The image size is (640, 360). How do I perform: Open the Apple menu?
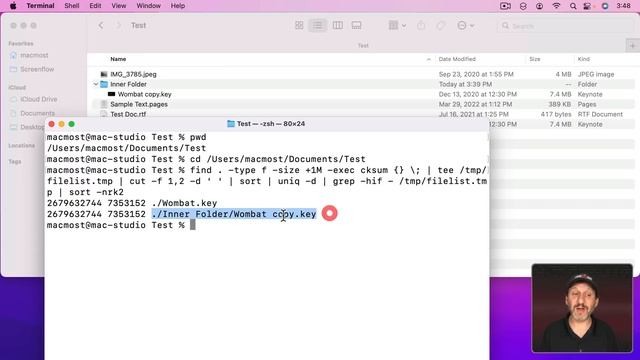(x=13, y=6)
